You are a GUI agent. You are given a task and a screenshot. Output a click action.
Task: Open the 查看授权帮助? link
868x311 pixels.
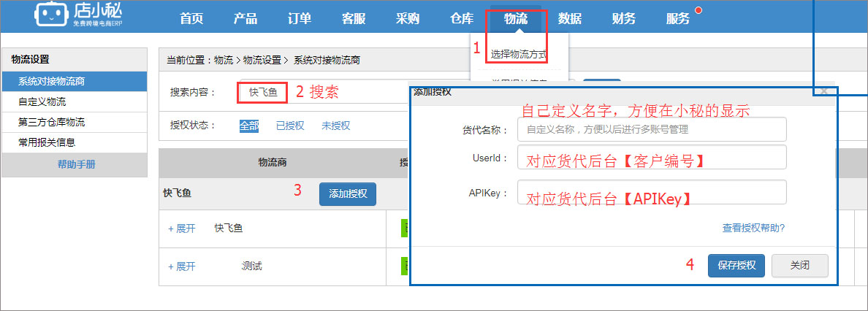click(x=753, y=228)
